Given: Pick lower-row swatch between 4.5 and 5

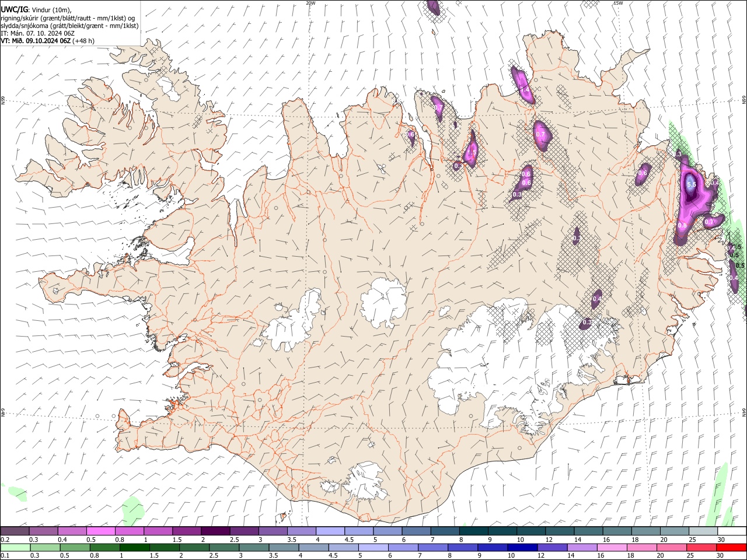Looking at the screenshot, I should [344, 547].
